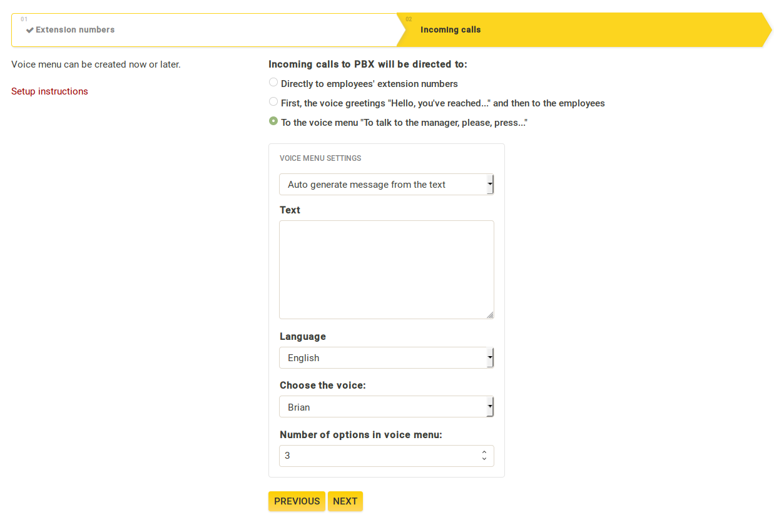Open the Auto generate message dropdown
This screenshot has width=774, height=532.
(x=382, y=185)
